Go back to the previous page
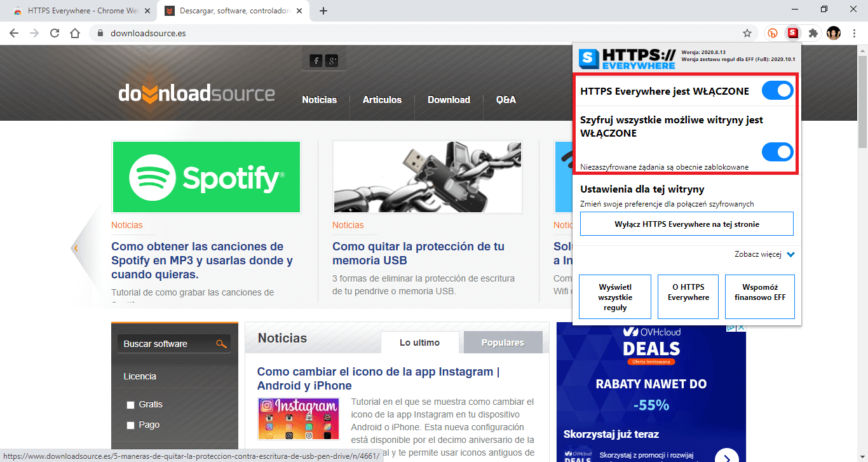Image resolution: width=868 pixels, height=462 pixels. [14, 33]
